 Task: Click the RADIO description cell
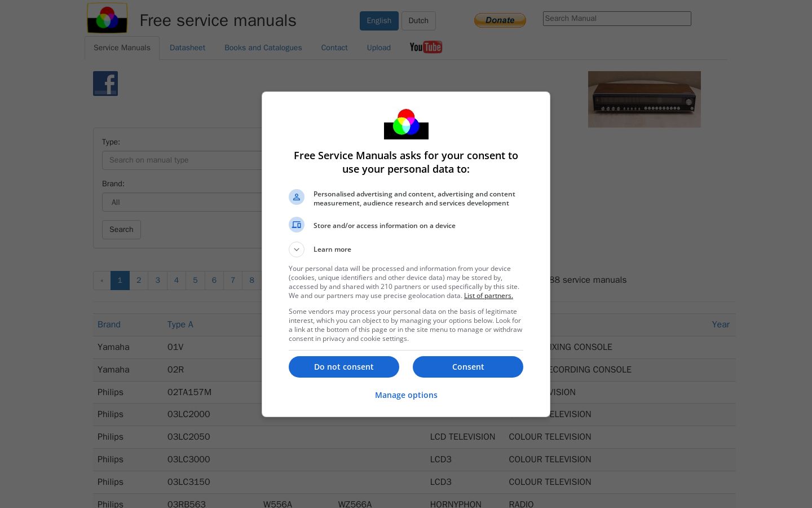(522, 504)
